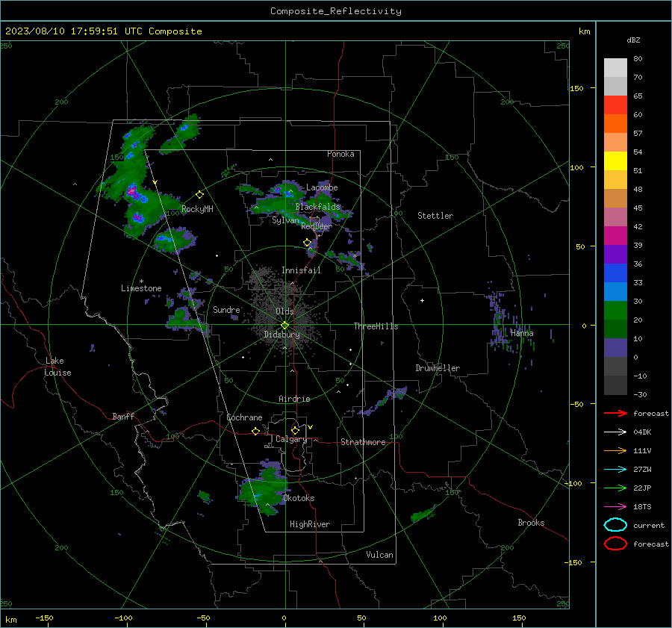Screen dimensions: 672x628
Task: Click the orange 111V arrow in legend
Action: coord(615,450)
